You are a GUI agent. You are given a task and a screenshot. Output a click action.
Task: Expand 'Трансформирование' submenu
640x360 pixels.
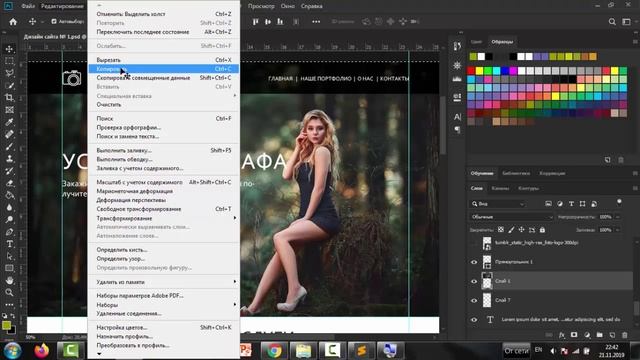point(164,218)
